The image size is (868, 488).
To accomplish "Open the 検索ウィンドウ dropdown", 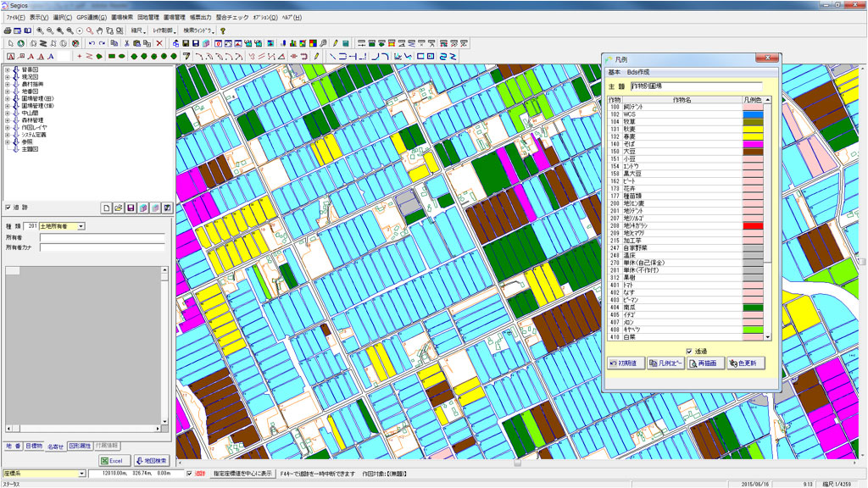I will tap(198, 31).
